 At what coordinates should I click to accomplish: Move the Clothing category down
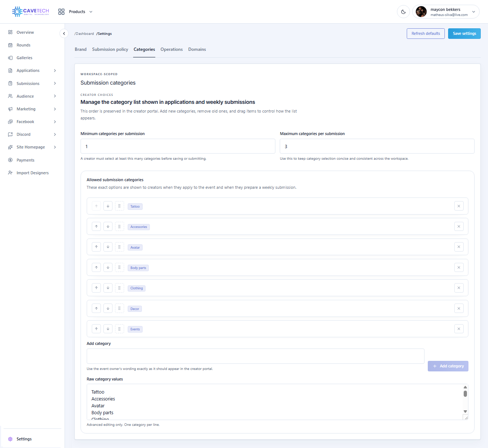pyautogui.click(x=108, y=288)
